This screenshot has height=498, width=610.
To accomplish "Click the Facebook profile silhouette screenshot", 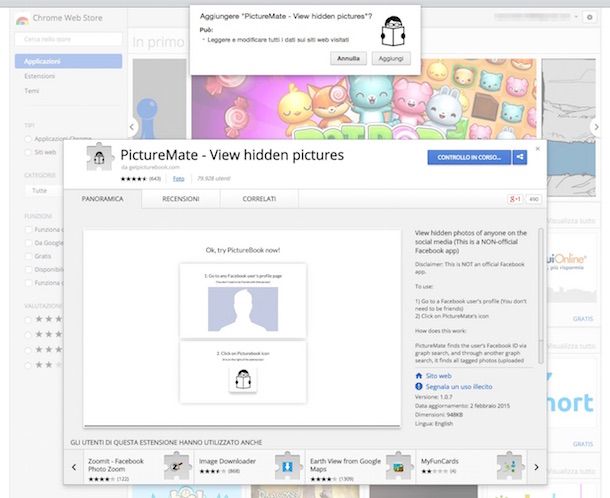I will point(243,309).
